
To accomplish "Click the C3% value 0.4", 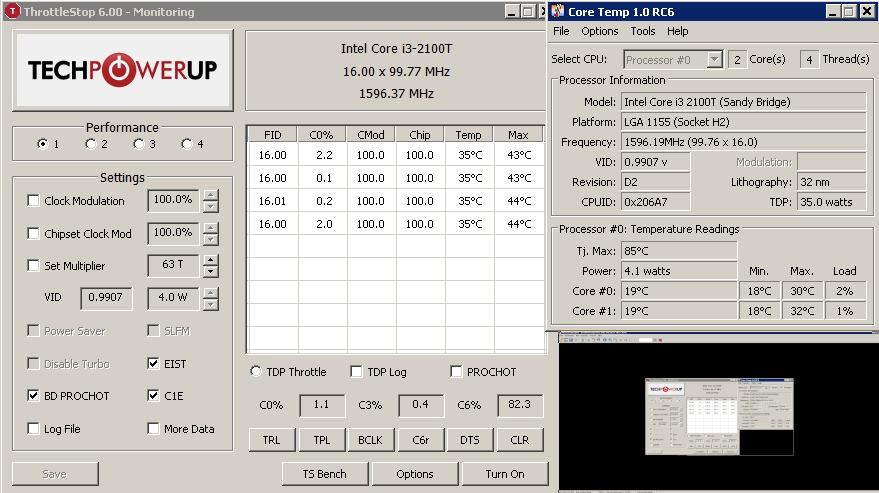I will pyautogui.click(x=421, y=405).
